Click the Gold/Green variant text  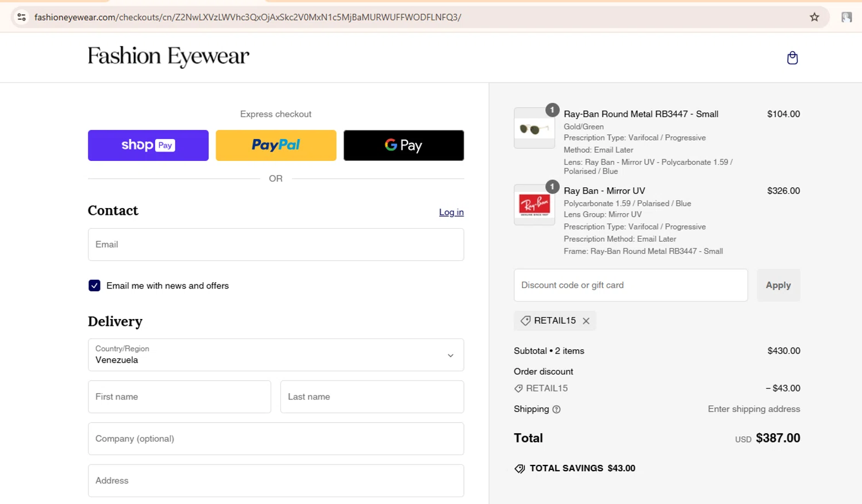tap(584, 126)
